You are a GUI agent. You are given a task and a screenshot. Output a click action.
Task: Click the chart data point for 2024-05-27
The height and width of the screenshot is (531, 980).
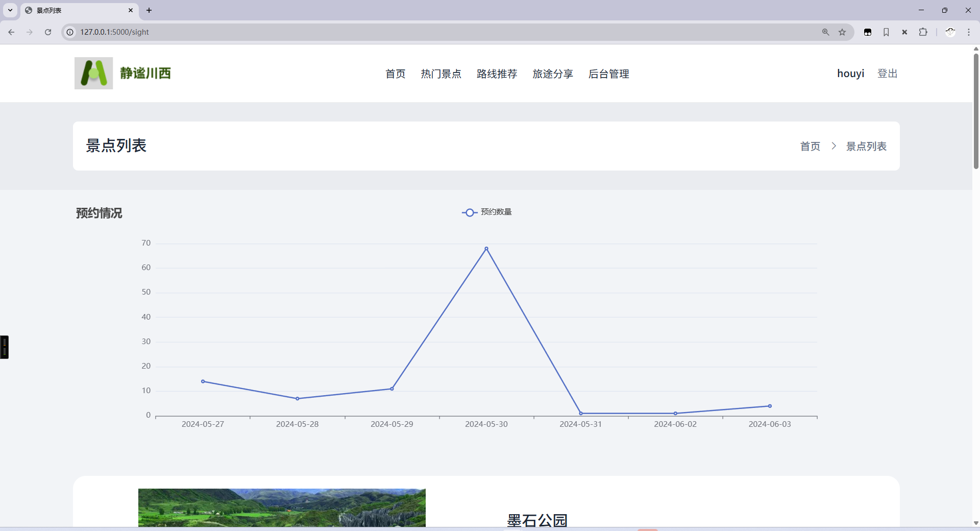click(x=203, y=381)
